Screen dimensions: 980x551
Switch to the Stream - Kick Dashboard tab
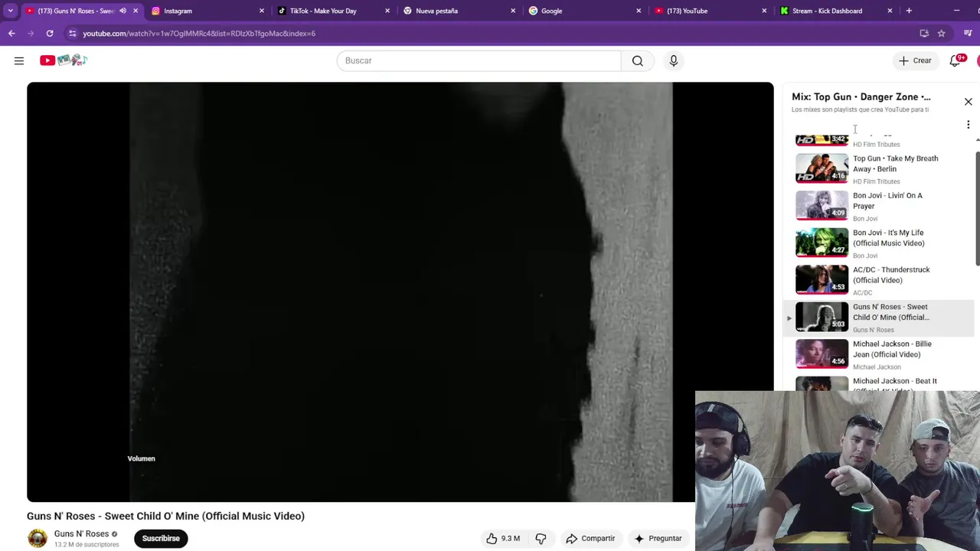(x=835, y=11)
